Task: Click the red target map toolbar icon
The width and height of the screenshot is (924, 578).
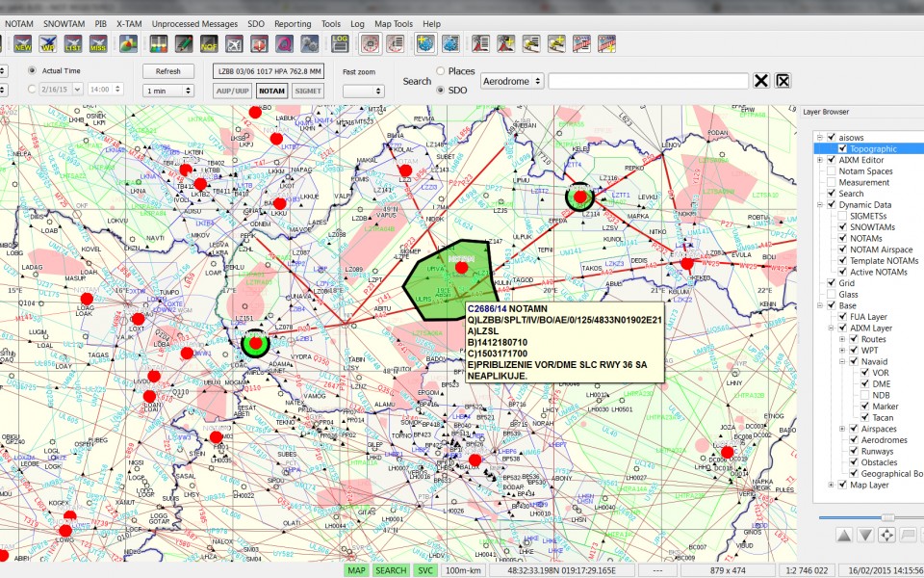Action: [370, 43]
